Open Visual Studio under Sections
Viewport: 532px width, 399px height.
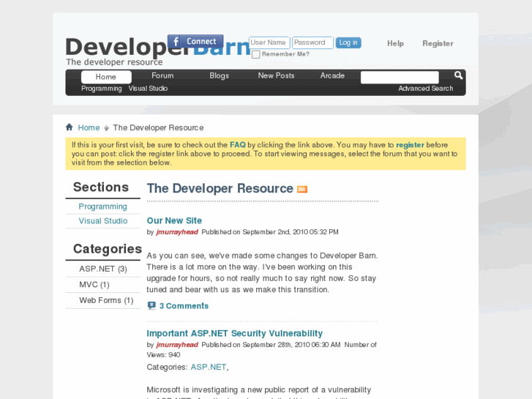103,220
